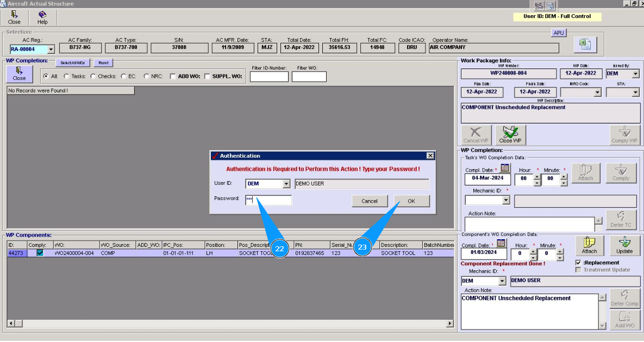Click the Filter ID-Number field

click(269, 77)
